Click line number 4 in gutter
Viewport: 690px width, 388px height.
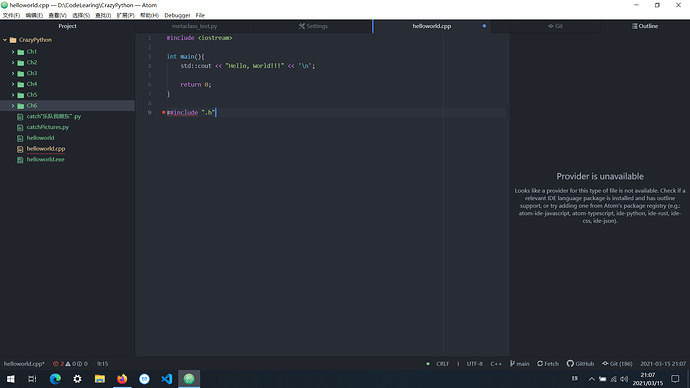point(150,66)
